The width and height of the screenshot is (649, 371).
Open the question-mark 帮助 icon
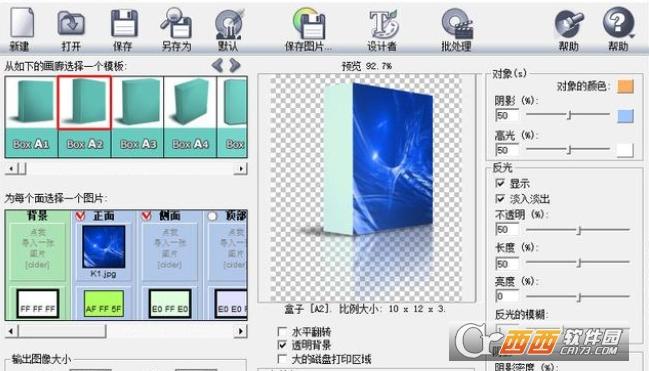pos(618,23)
